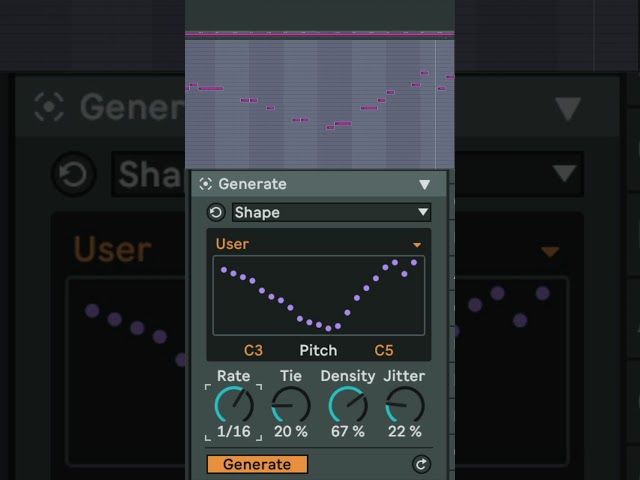This screenshot has height=480, width=640.
Task: Click the C3 minimum pitch value
Action: (x=253, y=350)
